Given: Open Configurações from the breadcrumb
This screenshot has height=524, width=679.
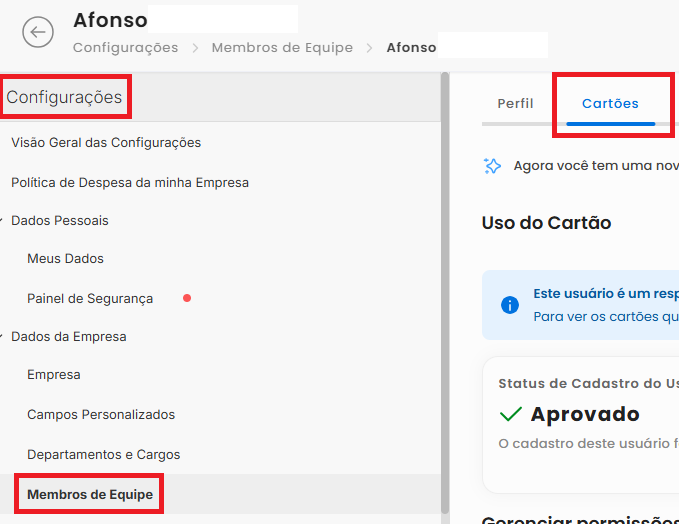Looking at the screenshot, I should coord(125,48).
